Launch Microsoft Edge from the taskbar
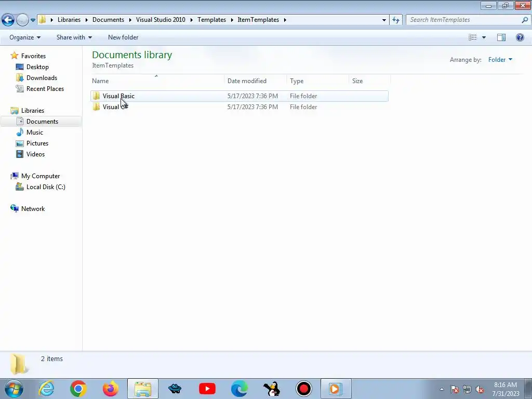This screenshot has height=399, width=532. point(239,389)
